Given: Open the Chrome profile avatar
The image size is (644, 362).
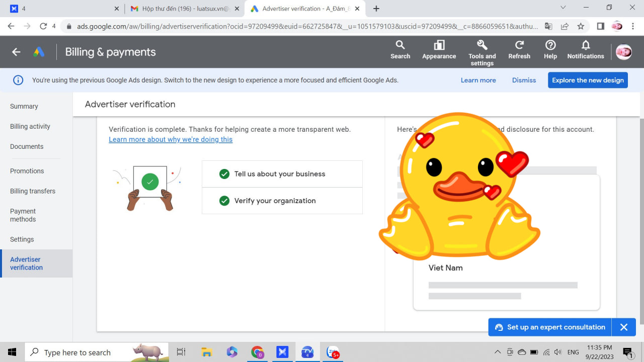Looking at the screenshot, I should 617,26.
